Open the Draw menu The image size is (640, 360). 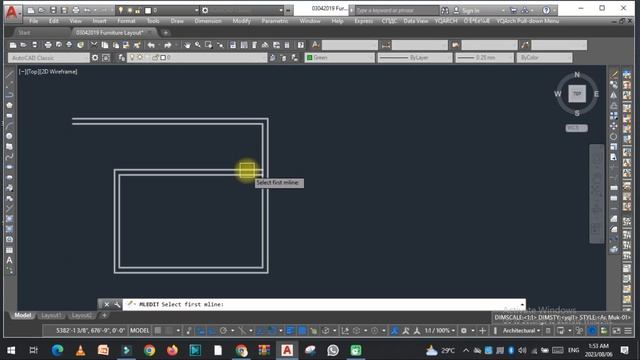(177, 21)
